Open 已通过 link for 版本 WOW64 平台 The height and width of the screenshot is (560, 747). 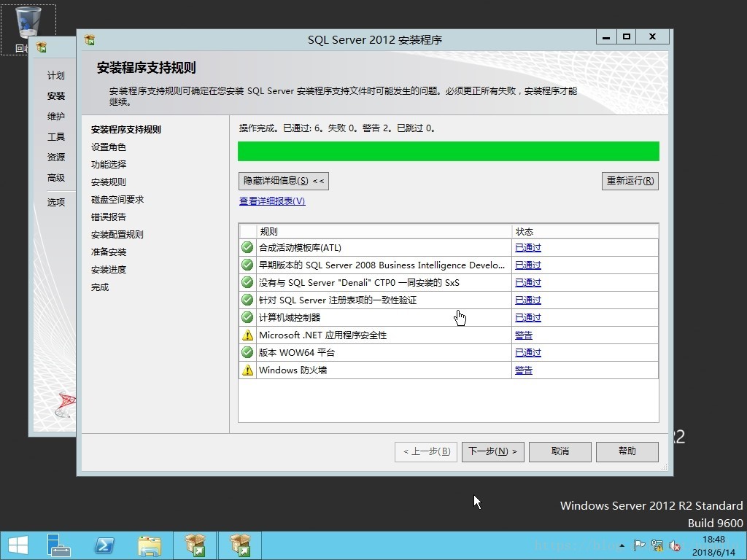pyautogui.click(x=528, y=353)
